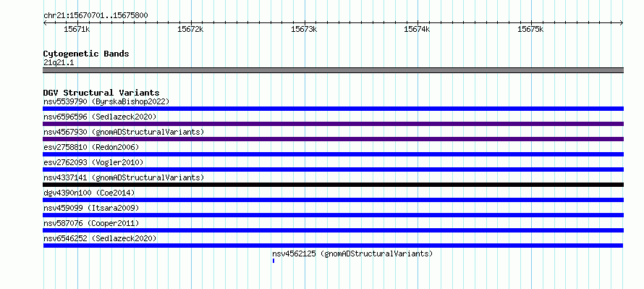This screenshot has width=644, height=289.
Task: Click the dgv4390n100 (Coe2014) label
Action: 89,193
